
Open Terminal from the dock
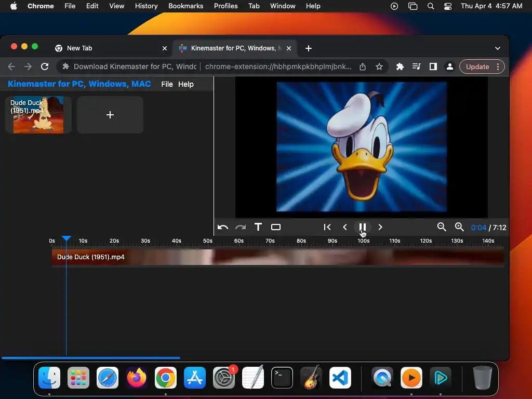[x=282, y=378]
